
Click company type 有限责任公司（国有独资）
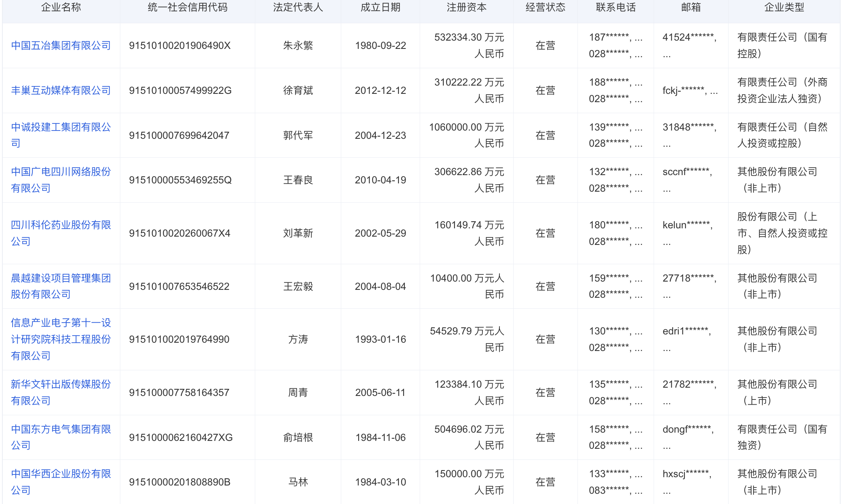pyautogui.click(x=782, y=437)
